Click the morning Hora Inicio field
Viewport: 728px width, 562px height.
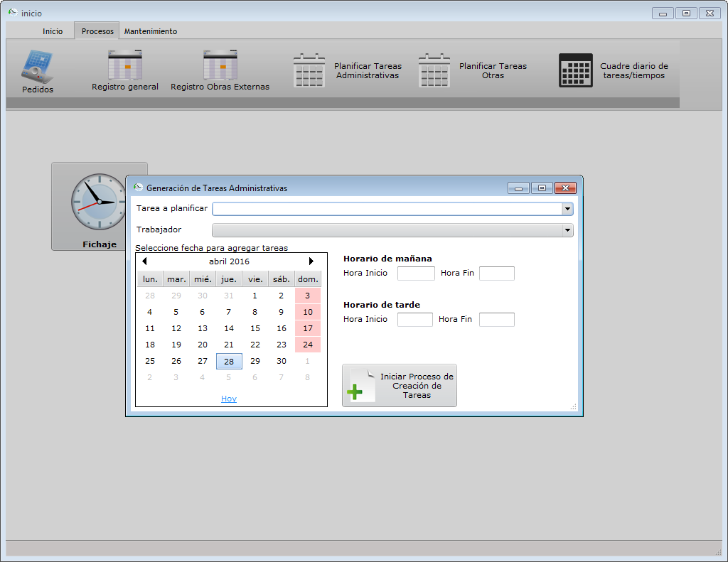point(416,274)
